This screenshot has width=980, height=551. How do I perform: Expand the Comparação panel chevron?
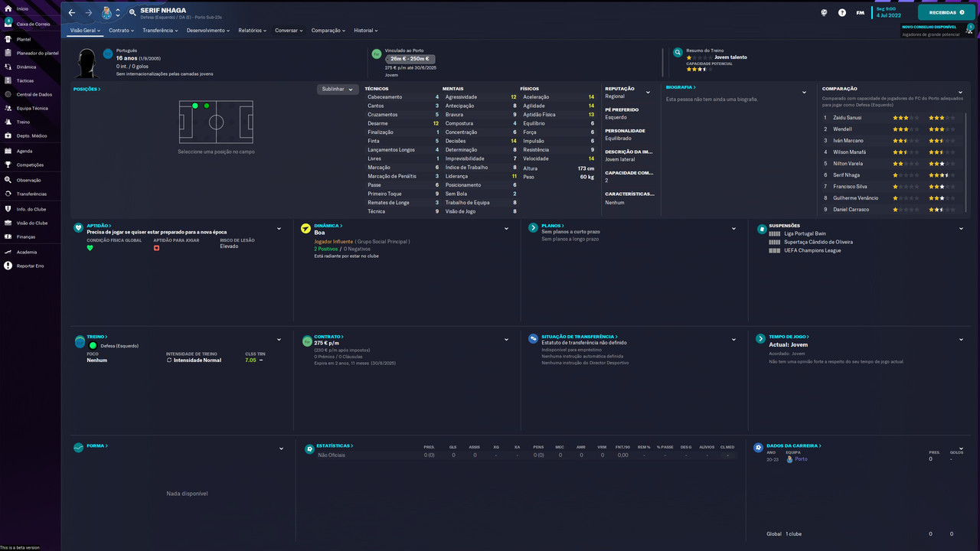[960, 93]
